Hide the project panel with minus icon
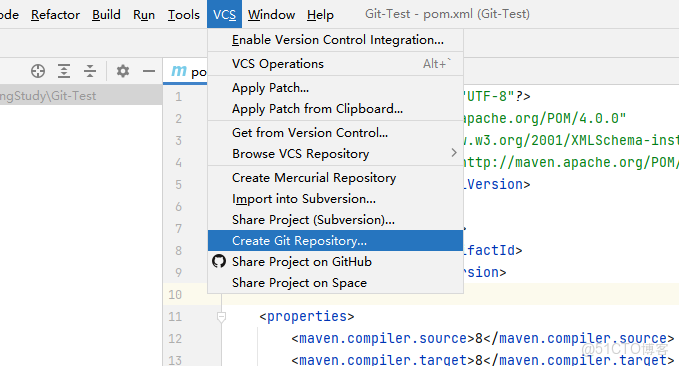Screen dimensions: 679x366 click(149, 71)
